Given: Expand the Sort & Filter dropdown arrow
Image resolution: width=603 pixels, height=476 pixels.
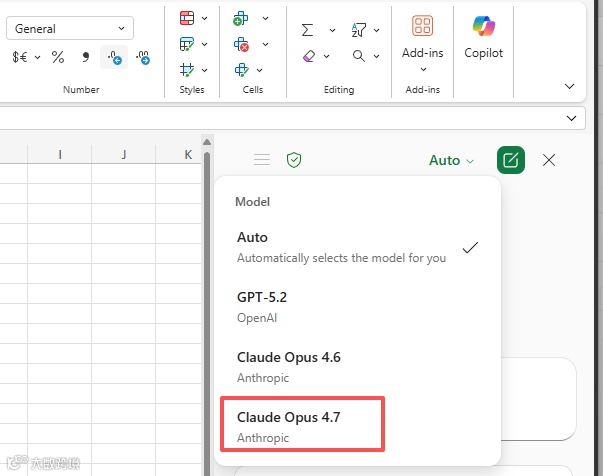Looking at the screenshot, I should [376, 30].
